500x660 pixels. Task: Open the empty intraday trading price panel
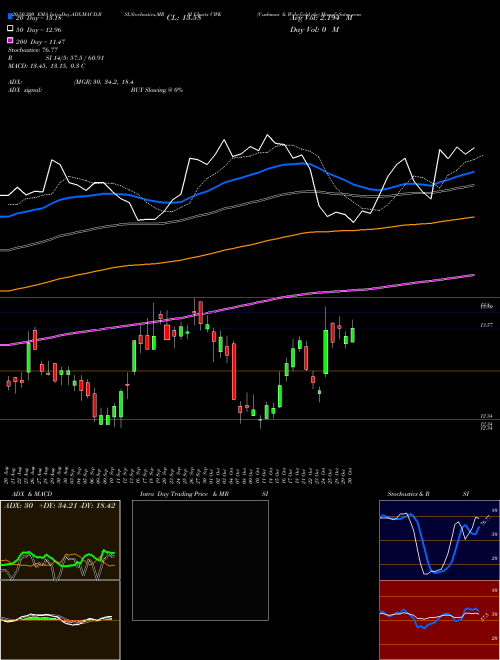pyautogui.click(x=200, y=560)
